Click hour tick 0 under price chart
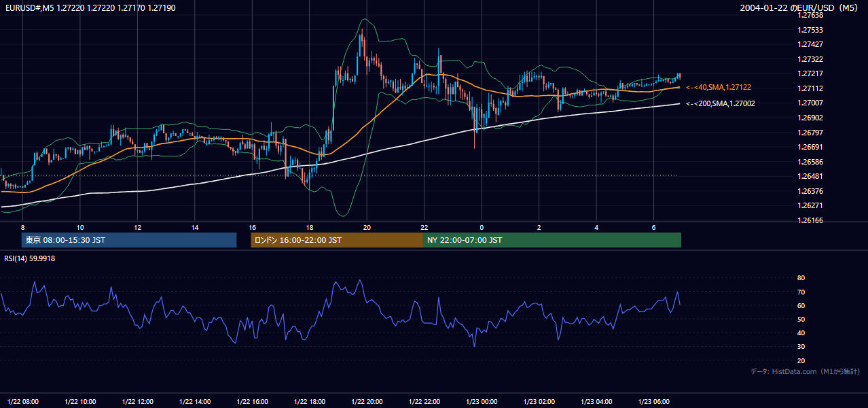The width and height of the screenshot is (868, 408). pyautogui.click(x=482, y=227)
